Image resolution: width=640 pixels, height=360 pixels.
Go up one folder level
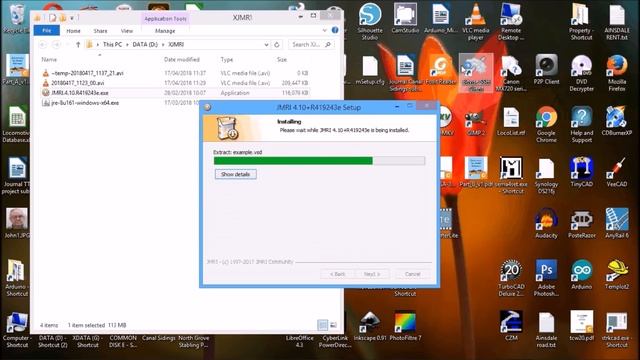(78, 44)
